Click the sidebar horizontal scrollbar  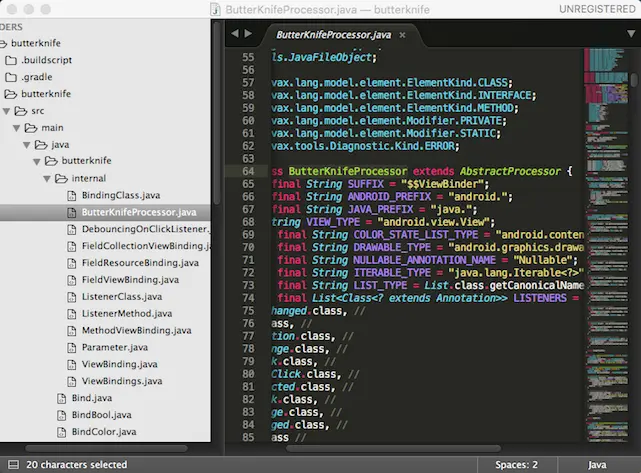(106, 448)
